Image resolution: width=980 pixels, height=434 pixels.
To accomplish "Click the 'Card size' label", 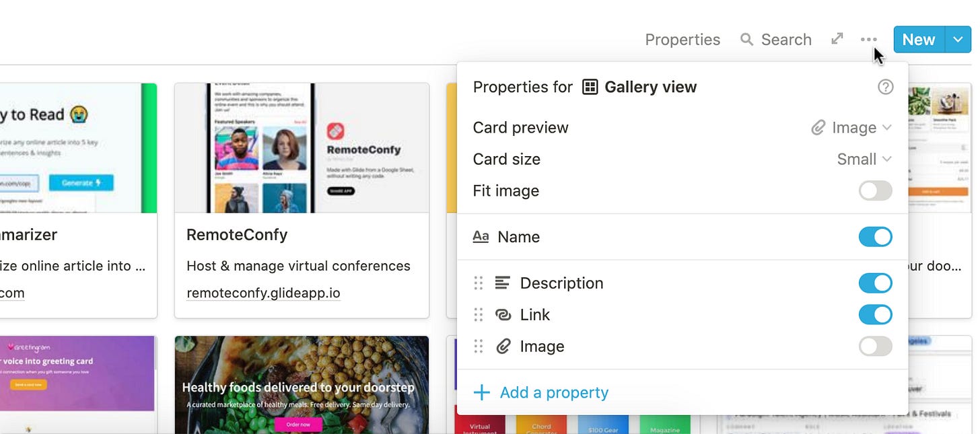I will [x=507, y=159].
